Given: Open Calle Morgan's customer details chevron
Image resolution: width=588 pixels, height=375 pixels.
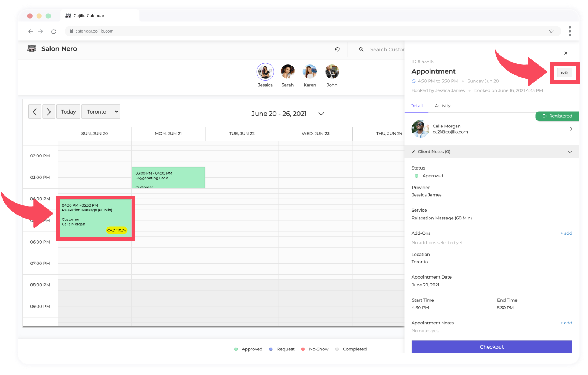Looking at the screenshot, I should pos(571,129).
